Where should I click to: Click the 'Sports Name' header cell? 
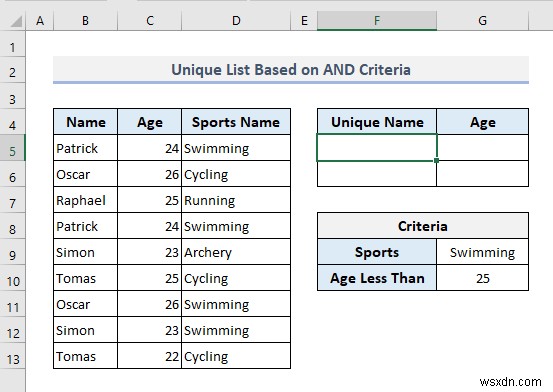point(236,122)
